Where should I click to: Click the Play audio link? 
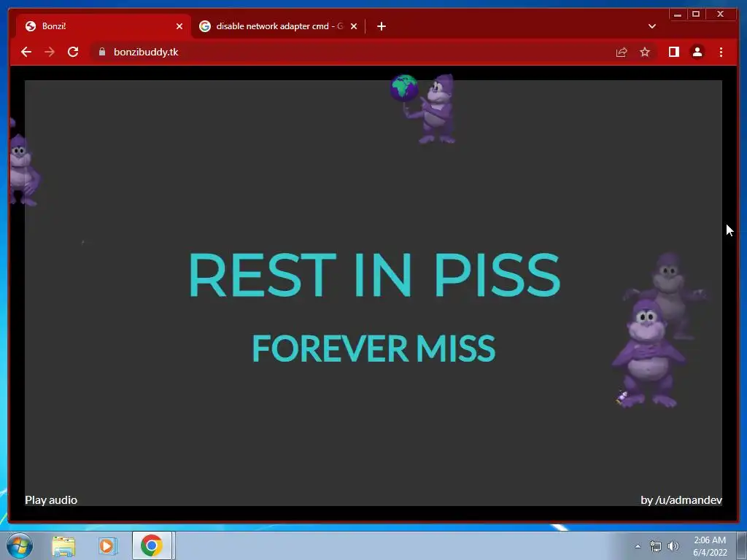click(x=51, y=500)
